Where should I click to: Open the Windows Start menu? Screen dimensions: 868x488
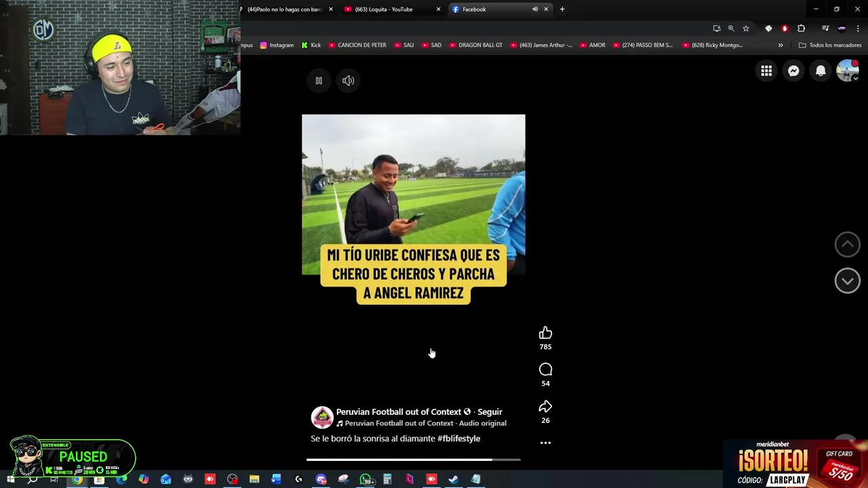click(x=11, y=479)
